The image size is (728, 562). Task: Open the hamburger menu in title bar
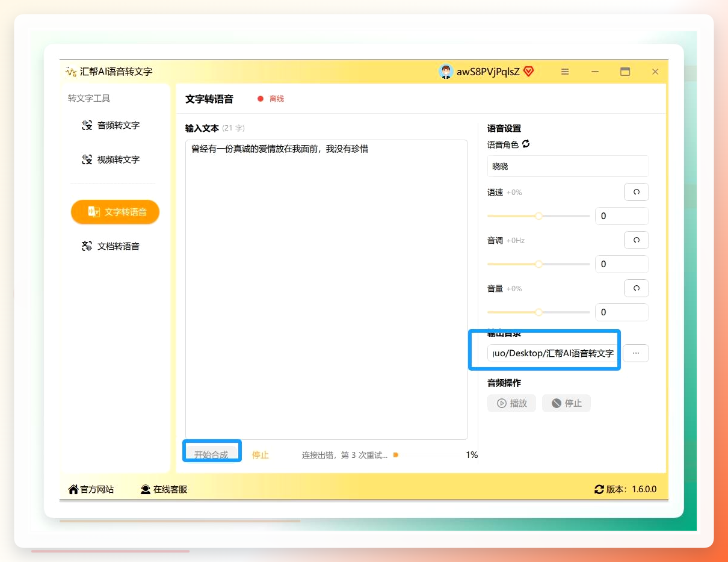pos(565,72)
